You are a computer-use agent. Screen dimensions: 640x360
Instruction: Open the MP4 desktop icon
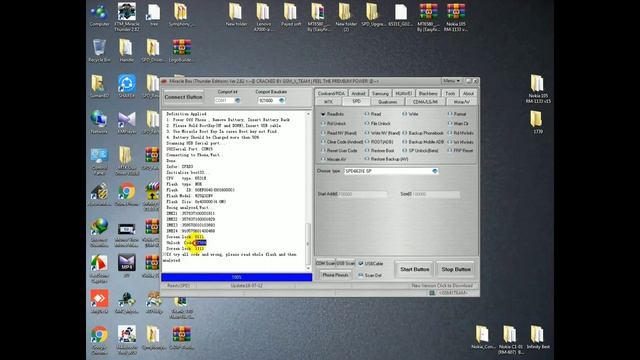127,265
